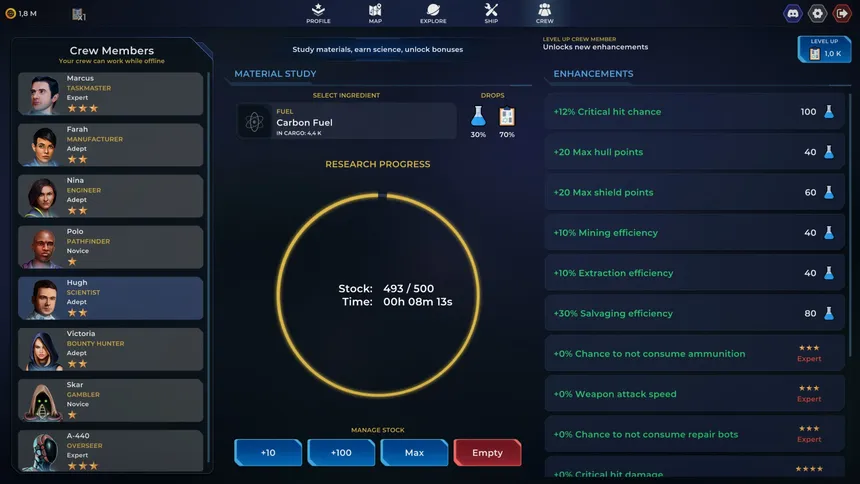
Task: Click Marcus three-star rating
Action: click(82, 109)
